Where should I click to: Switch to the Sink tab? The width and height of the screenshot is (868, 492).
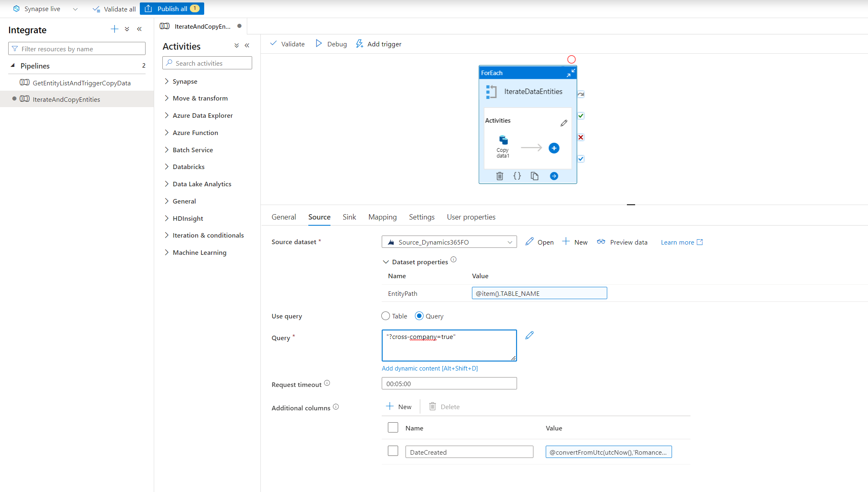pos(349,217)
